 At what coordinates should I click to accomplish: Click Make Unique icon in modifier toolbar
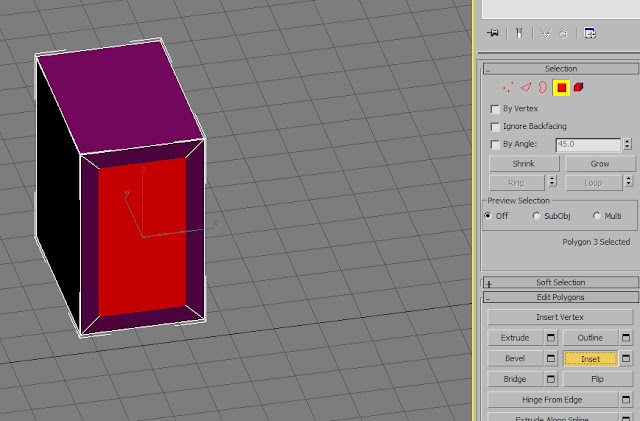pyautogui.click(x=545, y=33)
